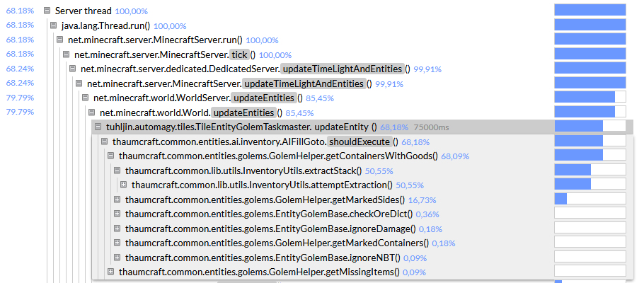Image resolution: width=644 pixels, height=283 pixels.
Task: Click the usage bar for getMarkedSides row
Action: click(x=590, y=200)
